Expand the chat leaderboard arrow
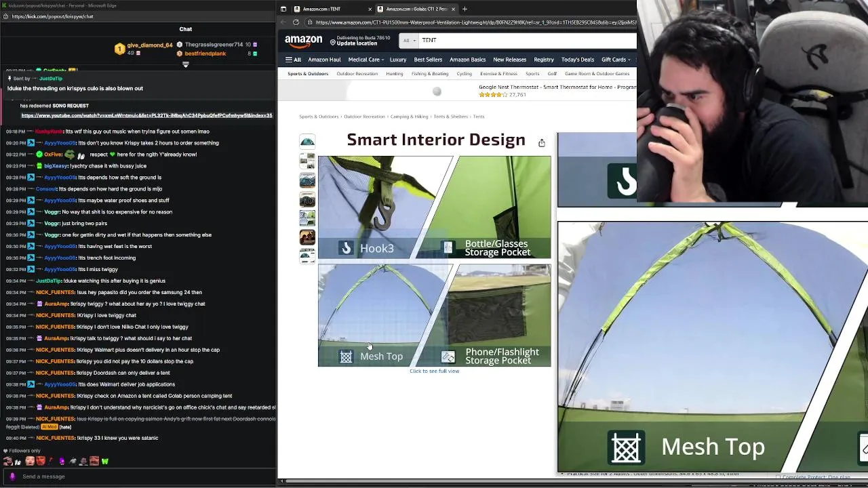 point(185,65)
